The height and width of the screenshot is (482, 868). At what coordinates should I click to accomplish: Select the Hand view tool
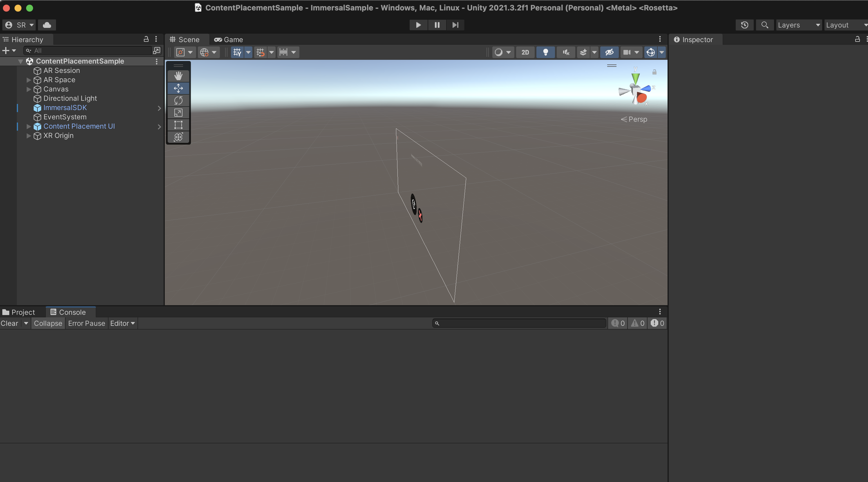tap(178, 76)
